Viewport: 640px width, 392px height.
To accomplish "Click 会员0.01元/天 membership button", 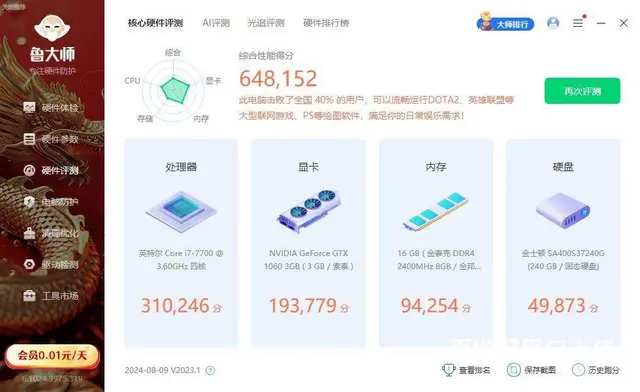I will point(52,356).
